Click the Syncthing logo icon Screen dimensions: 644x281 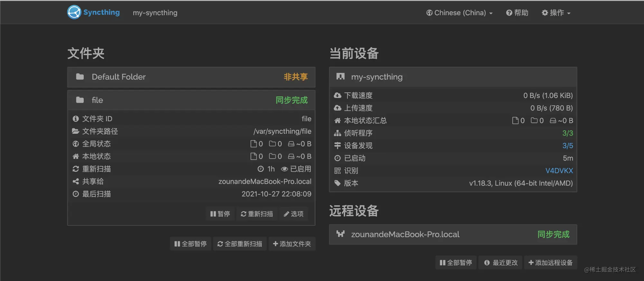click(x=74, y=12)
